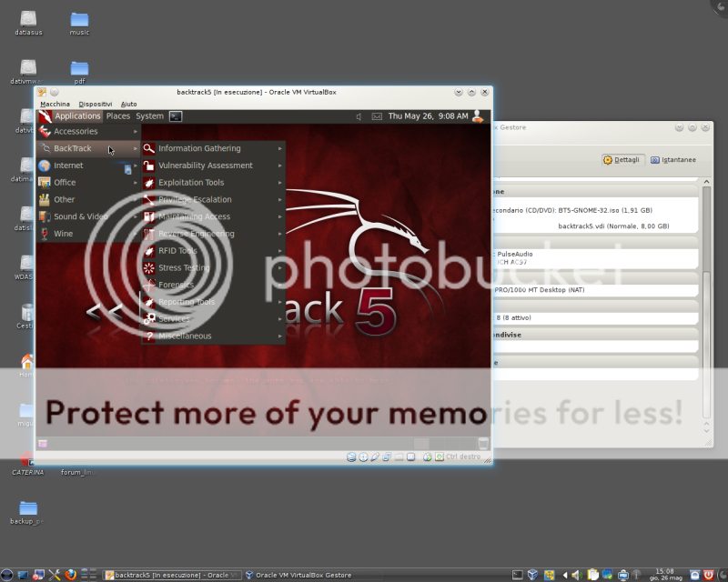Open the Reporting Tools entry
Viewport: 728px width, 582px height.
click(x=214, y=302)
